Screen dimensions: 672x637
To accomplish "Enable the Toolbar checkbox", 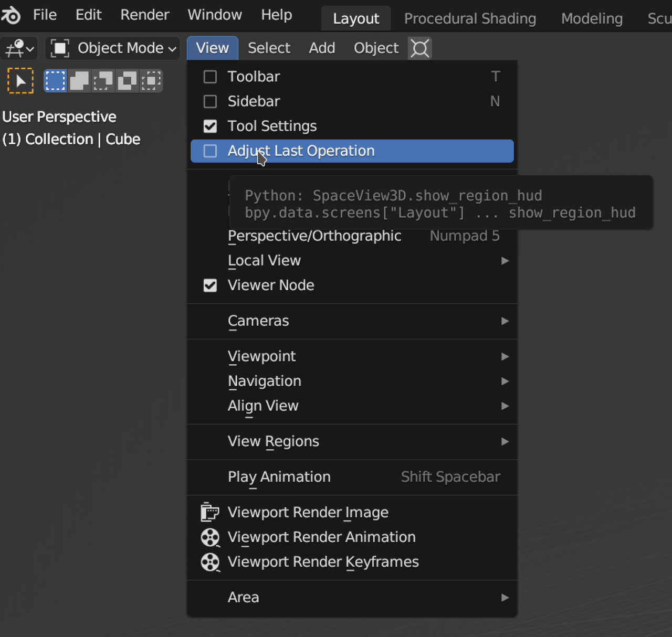I will pos(210,77).
